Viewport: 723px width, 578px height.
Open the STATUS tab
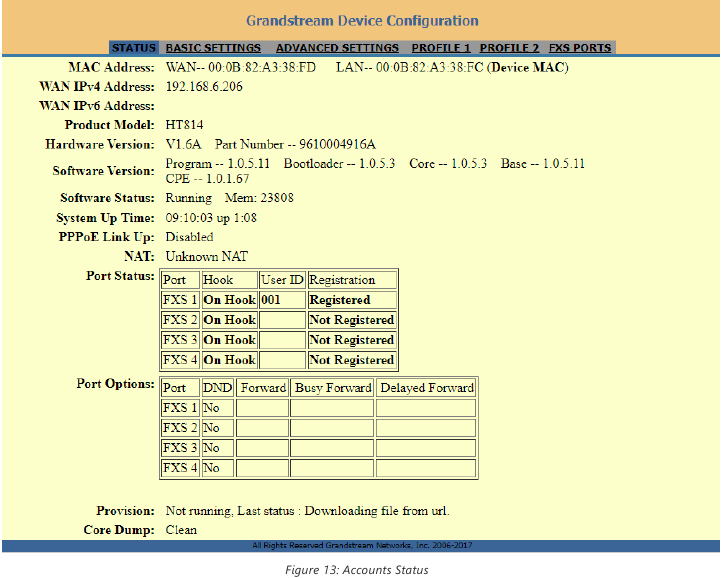[134, 48]
